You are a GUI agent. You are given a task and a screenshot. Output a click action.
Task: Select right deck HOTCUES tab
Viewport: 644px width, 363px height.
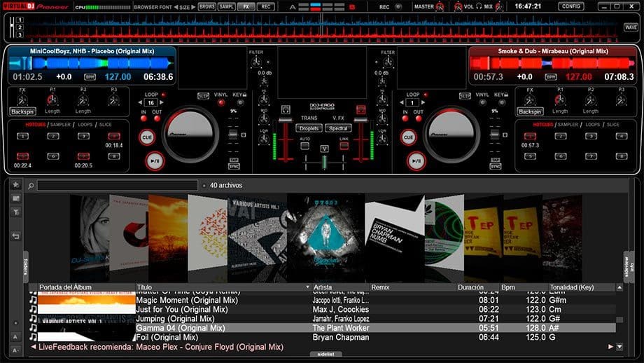pos(543,125)
